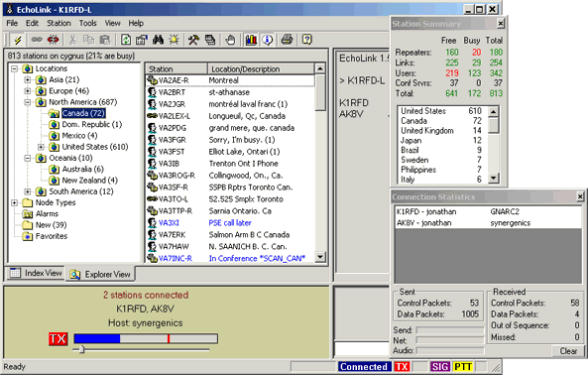Click the lightning bolt transmit icon
Viewport: 588px width, 375px height.
pos(17,40)
